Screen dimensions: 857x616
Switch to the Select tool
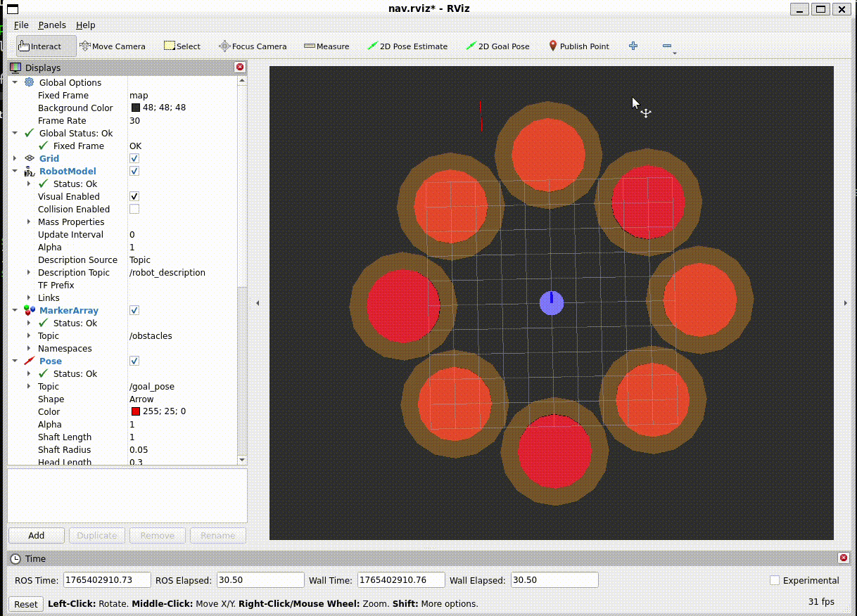pos(182,46)
